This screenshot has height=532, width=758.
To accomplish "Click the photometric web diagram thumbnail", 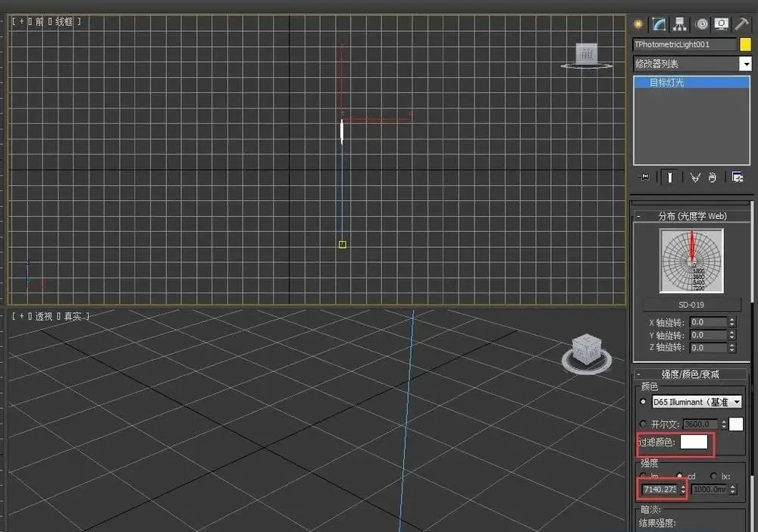I will (691, 261).
